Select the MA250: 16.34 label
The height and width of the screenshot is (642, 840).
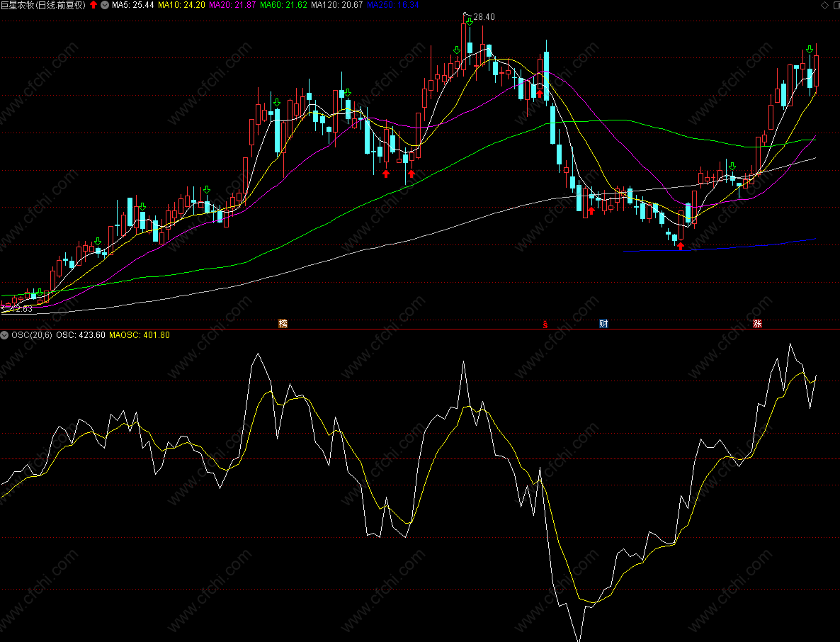coord(392,5)
